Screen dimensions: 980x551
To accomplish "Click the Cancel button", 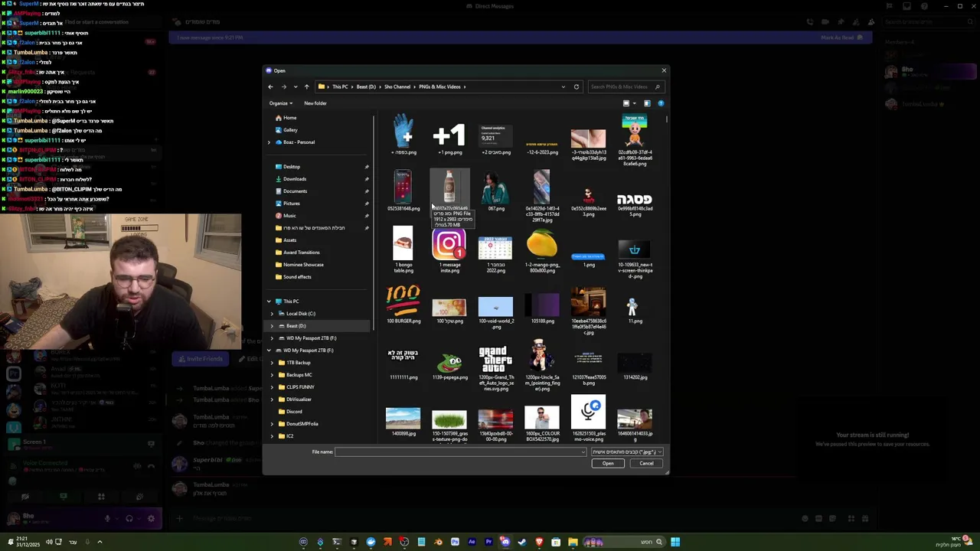I will [x=646, y=464].
